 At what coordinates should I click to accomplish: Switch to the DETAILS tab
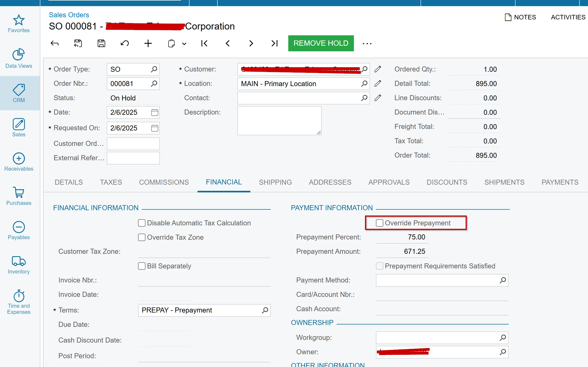point(69,182)
